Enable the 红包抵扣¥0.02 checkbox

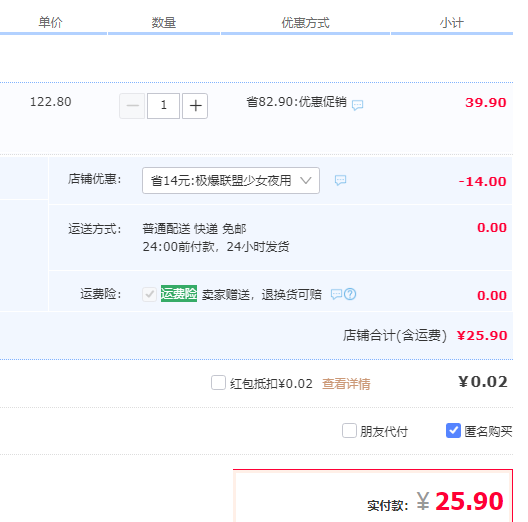(218, 383)
